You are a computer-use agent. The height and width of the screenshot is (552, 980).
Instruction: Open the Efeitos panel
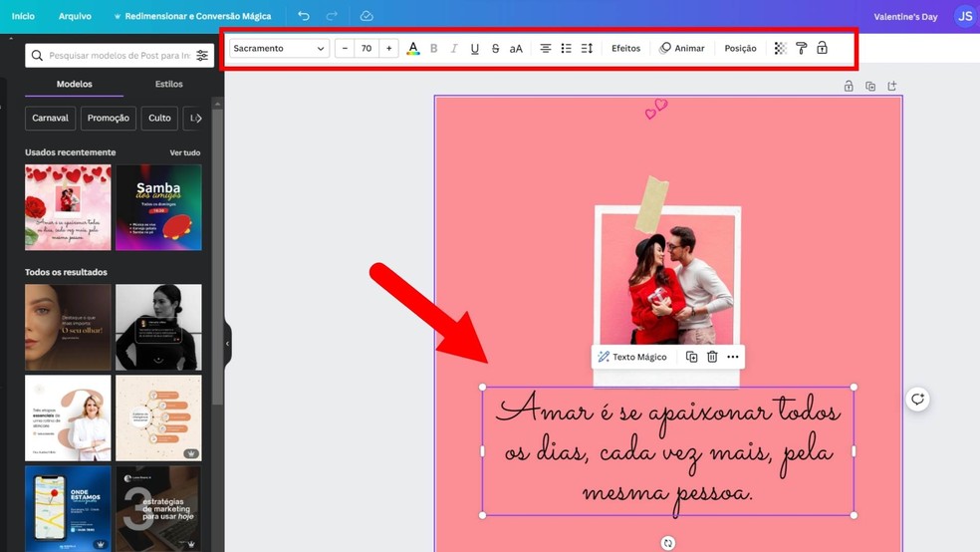click(625, 48)
